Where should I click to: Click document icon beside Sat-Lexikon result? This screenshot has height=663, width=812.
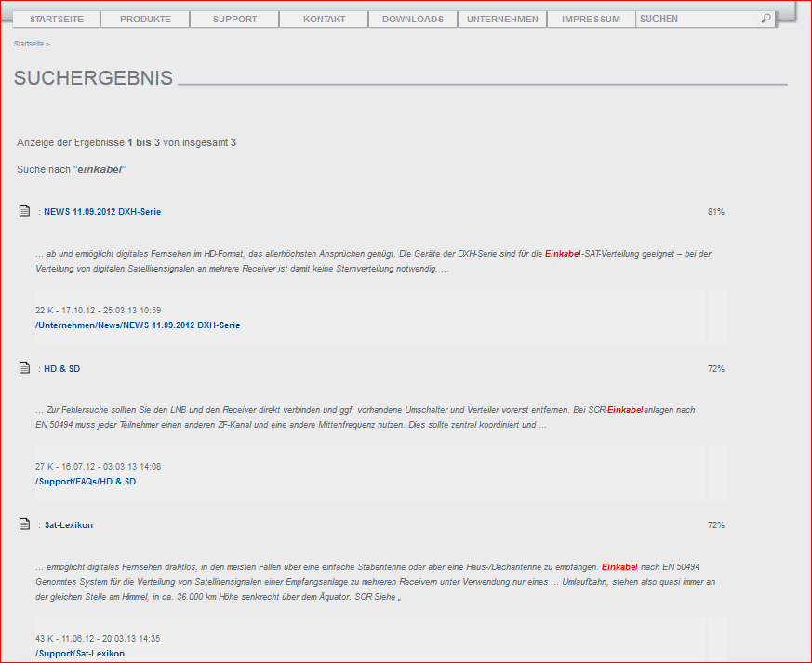(25, 524)
